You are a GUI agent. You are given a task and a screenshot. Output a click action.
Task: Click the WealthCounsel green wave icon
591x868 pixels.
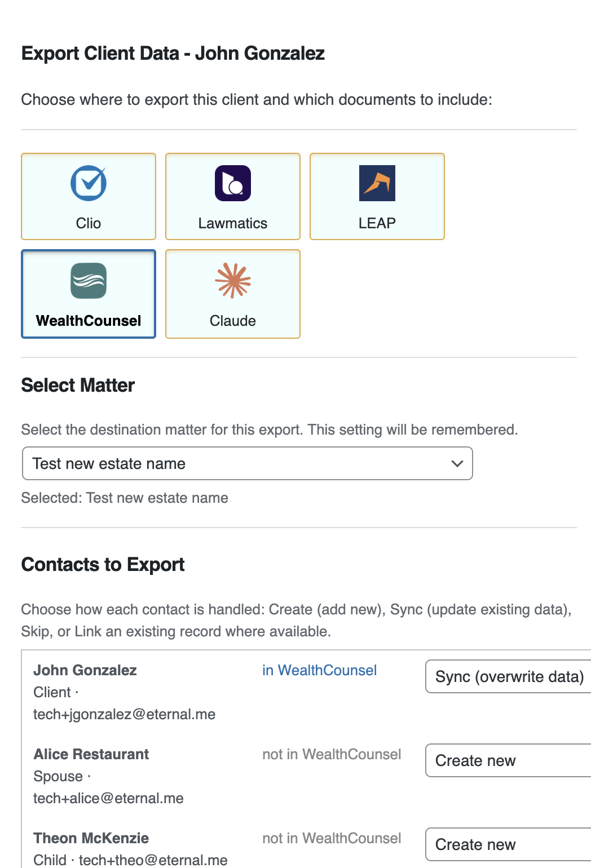coord(89,281)
